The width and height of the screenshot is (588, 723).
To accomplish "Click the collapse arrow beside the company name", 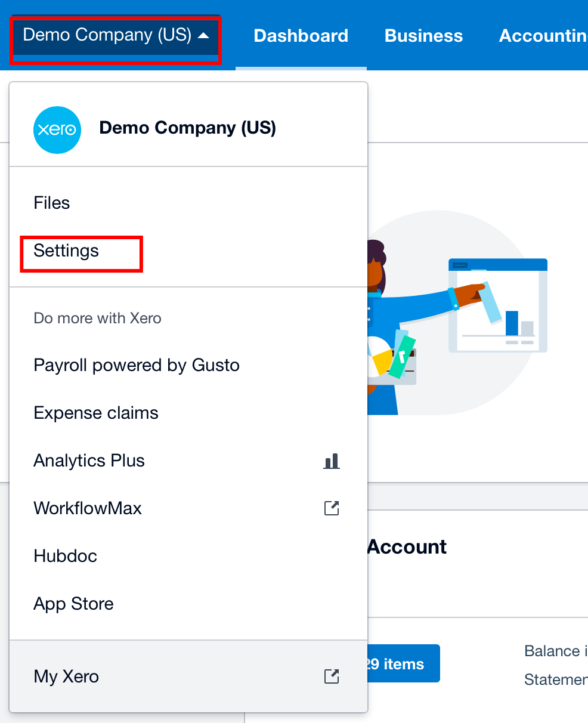I will click(203, 36).
